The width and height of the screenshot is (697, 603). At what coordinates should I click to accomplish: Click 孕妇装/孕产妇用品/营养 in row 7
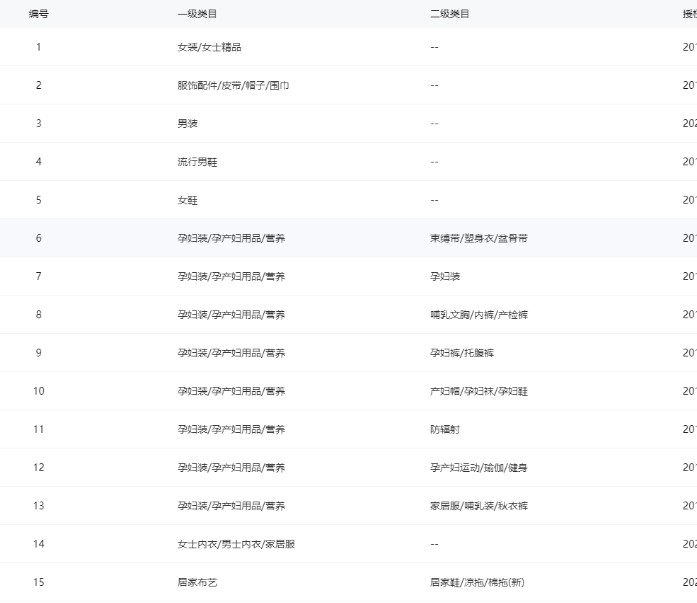click(x=231, y=276)
